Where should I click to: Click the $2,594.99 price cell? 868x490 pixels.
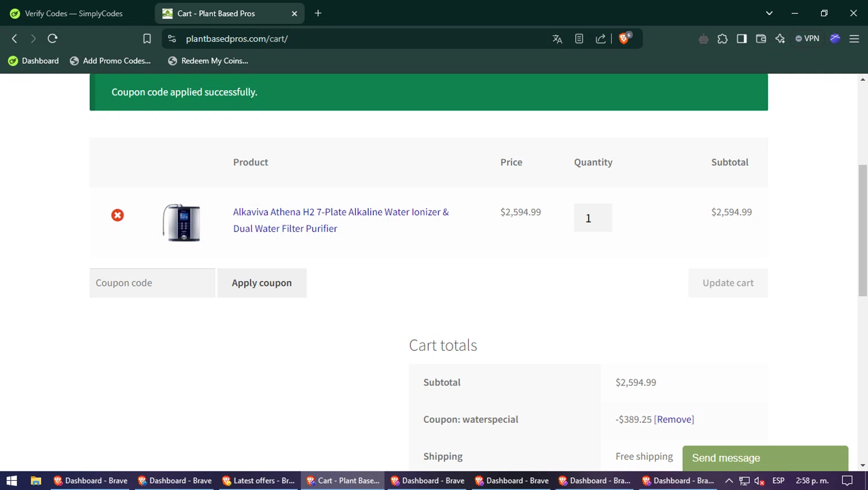click(x=521, y=212)
